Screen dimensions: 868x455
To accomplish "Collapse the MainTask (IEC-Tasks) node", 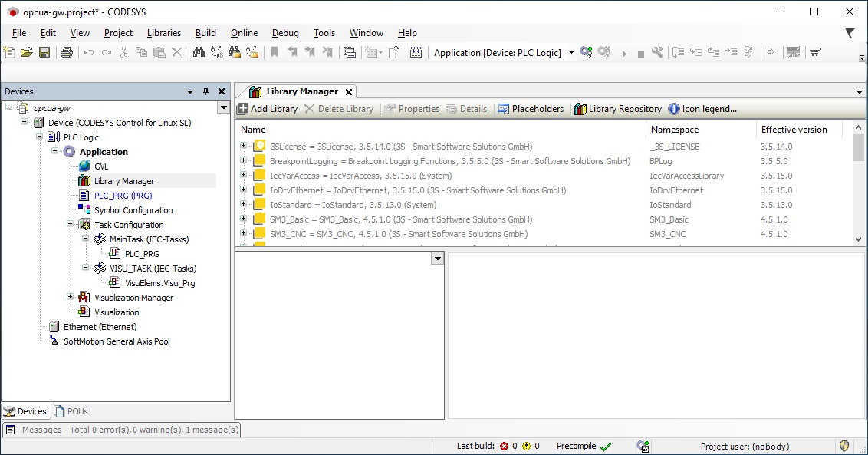I will coord(86,239).
